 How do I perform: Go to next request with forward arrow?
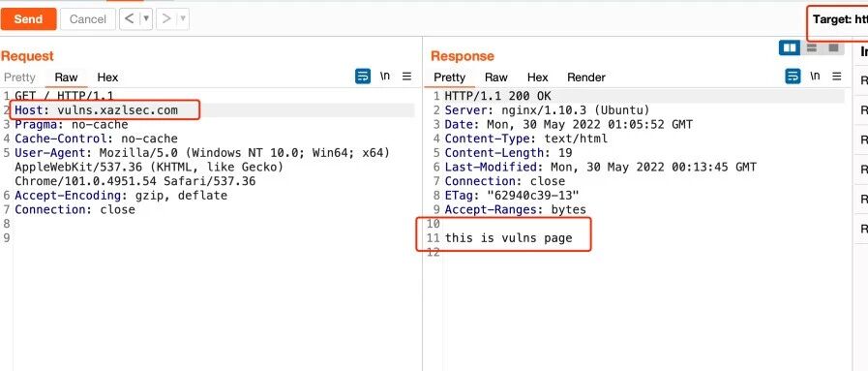[x=166, y=19]
